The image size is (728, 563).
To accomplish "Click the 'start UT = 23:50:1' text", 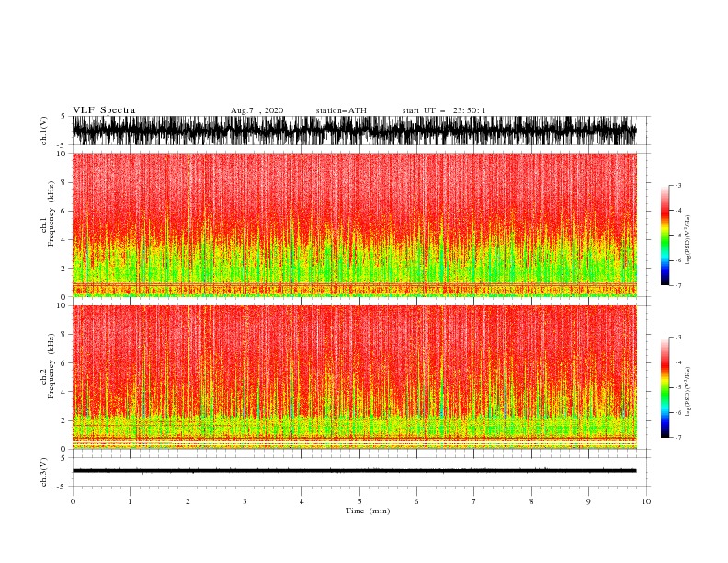I will click(444, 110).
